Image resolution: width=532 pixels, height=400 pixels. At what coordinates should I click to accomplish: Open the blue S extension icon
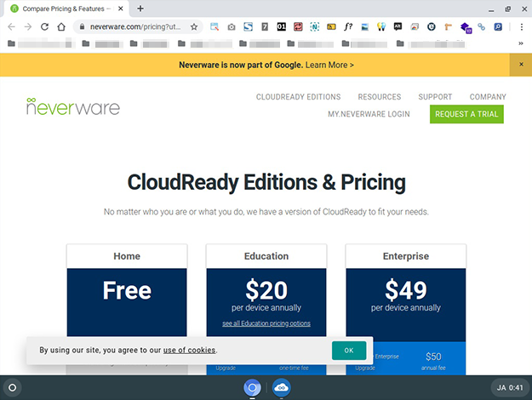(248, 26)
